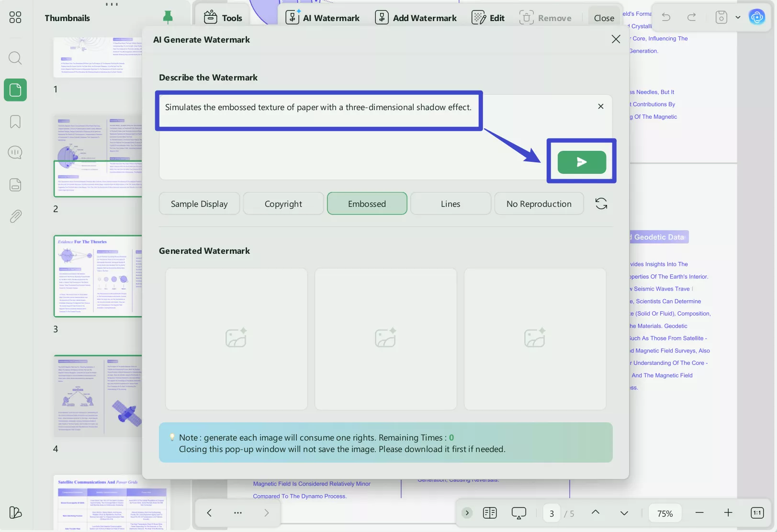This screenshot has height=532, width=777.
Task: Open the layers icon at sidebar bottom
Action: [x=15, y=512]
